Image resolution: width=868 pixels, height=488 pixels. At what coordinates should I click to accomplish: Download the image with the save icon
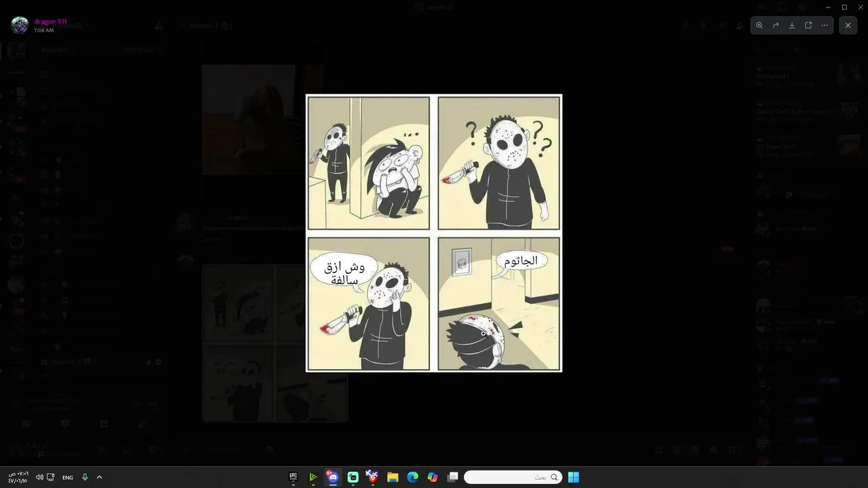click(792, 25)
